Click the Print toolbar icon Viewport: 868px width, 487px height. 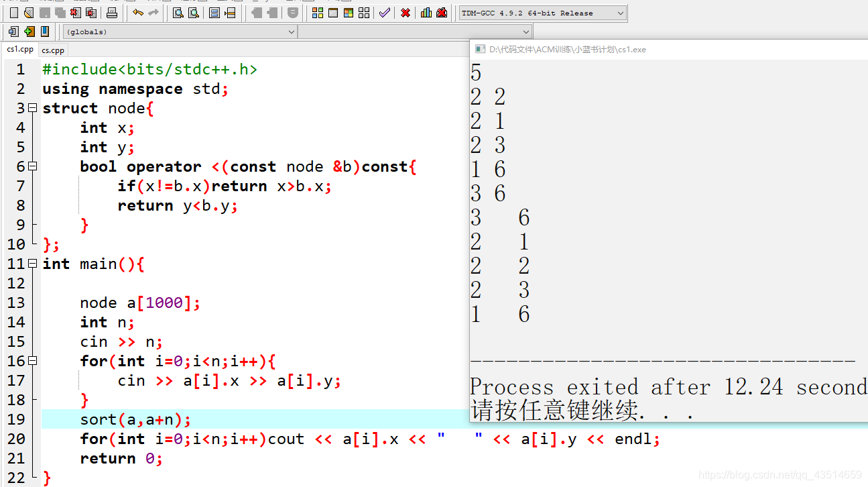coord(112,13)
